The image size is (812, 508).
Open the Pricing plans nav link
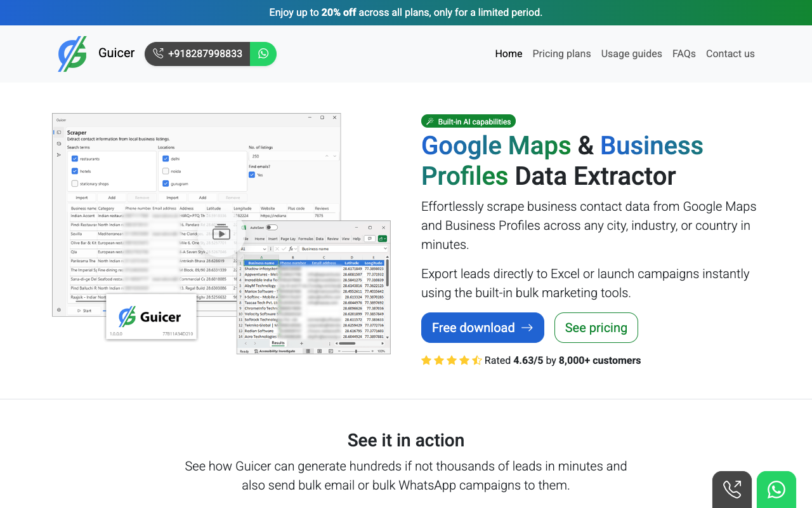tap(561, 54)
